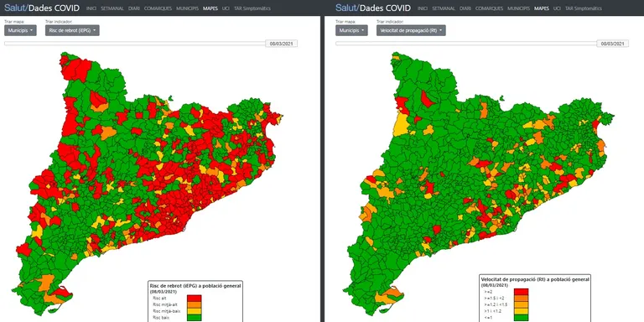Click the date slider track above the iEPG map
This screenshot has height=322, width=644.
click(x=135, y=43)
